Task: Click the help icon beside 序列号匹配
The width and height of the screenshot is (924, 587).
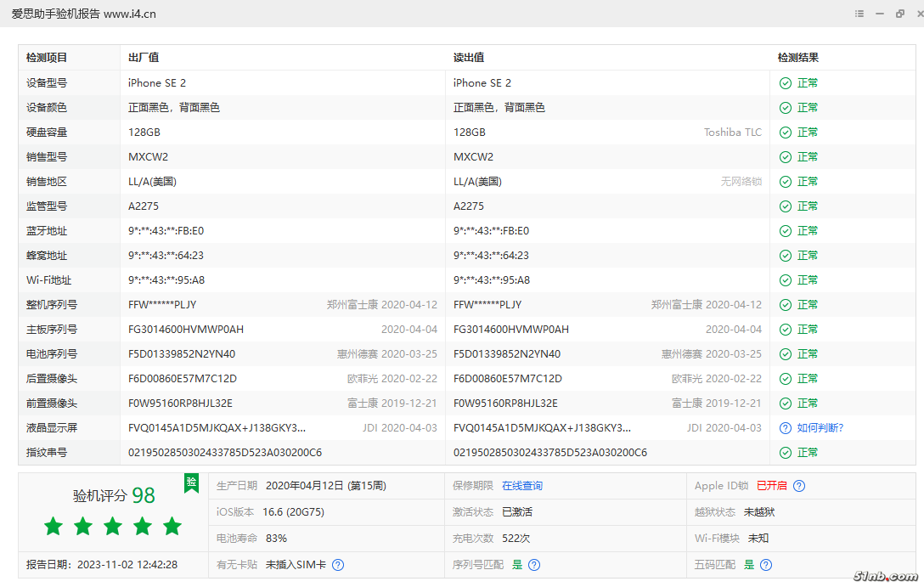Action: pyautogui.click(x=534, y=565)
